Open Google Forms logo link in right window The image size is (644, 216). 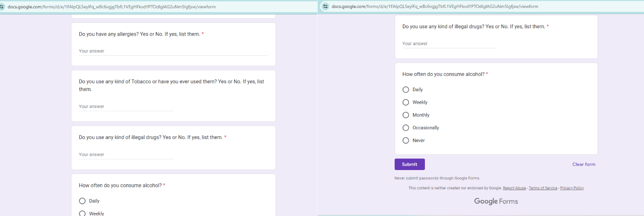(x=496, y=201)
